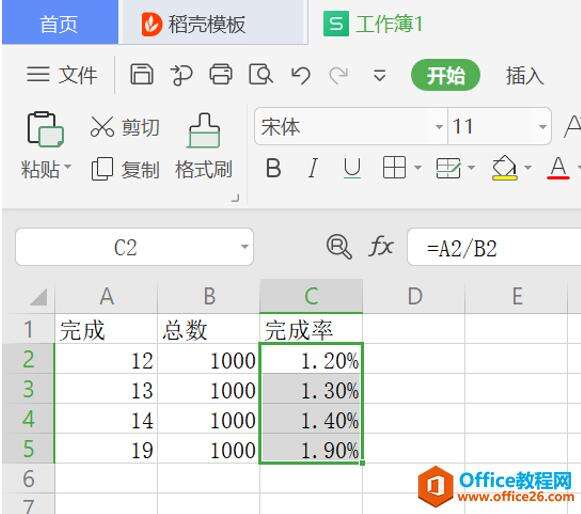Select cell D2 in the spreadsheet
This screenshot has height=514, width=581.
(414, 358)
